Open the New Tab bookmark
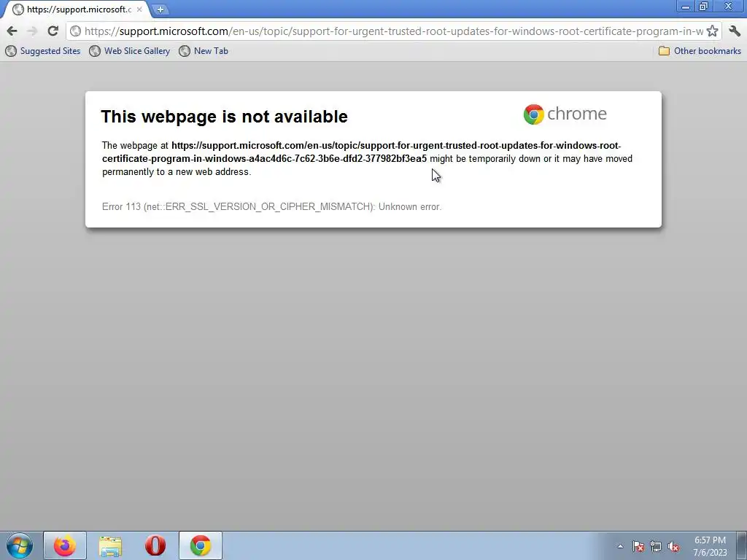 click(x=204, y=51)
